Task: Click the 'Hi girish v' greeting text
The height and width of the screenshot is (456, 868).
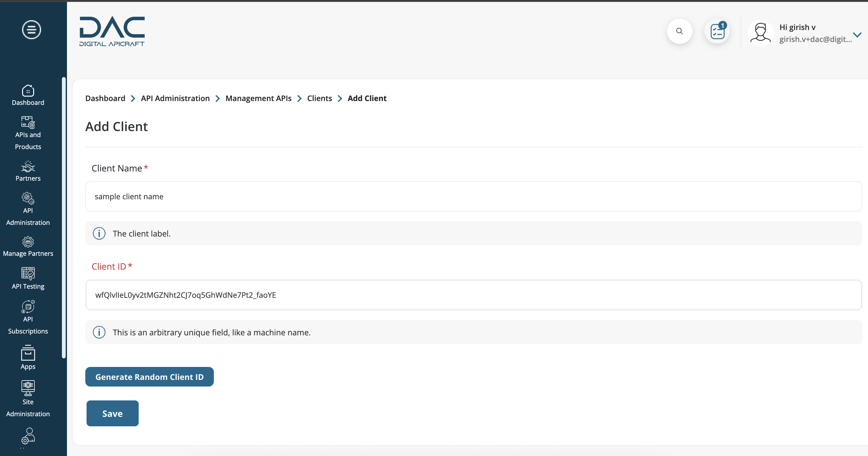Action: pos(797,27)
